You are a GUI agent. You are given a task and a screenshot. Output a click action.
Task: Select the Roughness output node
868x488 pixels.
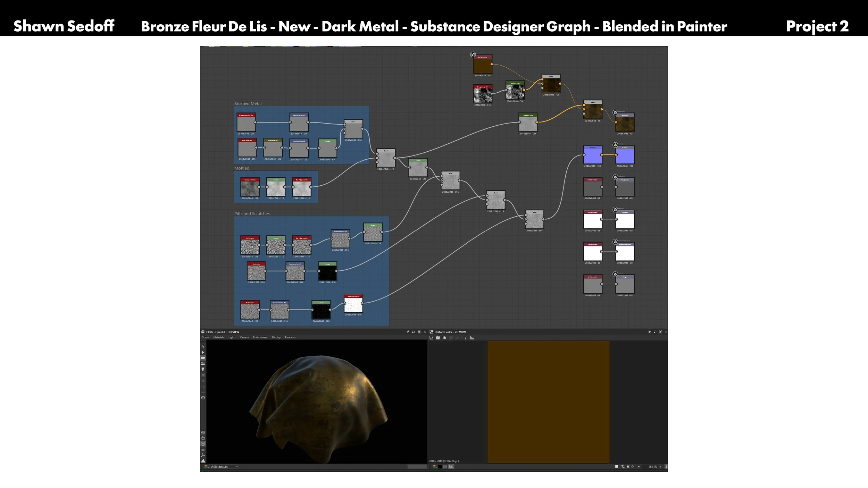pyautogui.click(x=625, y=187)
